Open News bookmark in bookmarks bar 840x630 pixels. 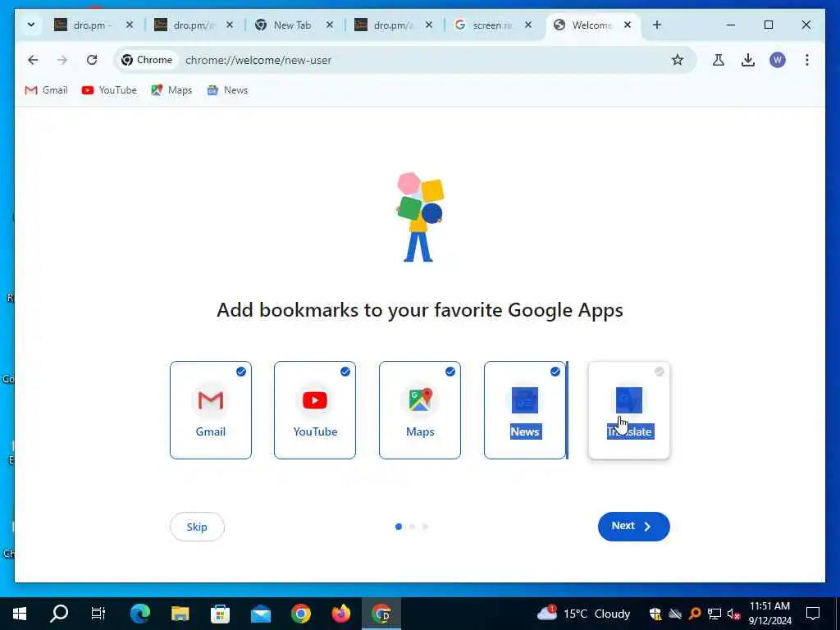(228, 90)
